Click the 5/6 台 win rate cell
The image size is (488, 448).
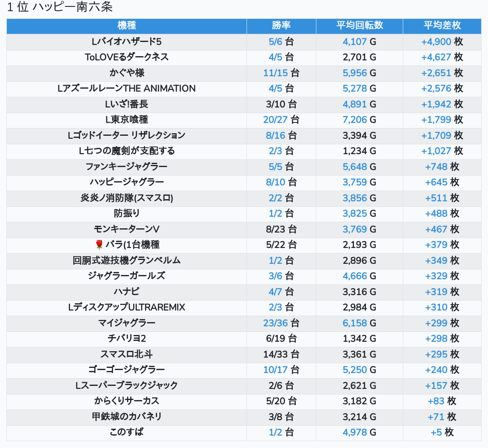tap(281, 42)
